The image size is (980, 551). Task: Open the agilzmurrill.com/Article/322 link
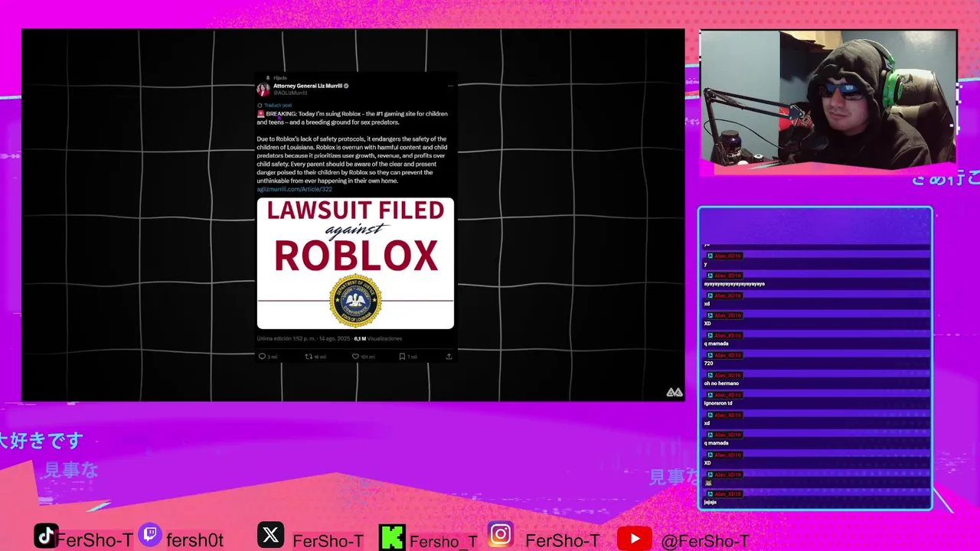point(295,189)
